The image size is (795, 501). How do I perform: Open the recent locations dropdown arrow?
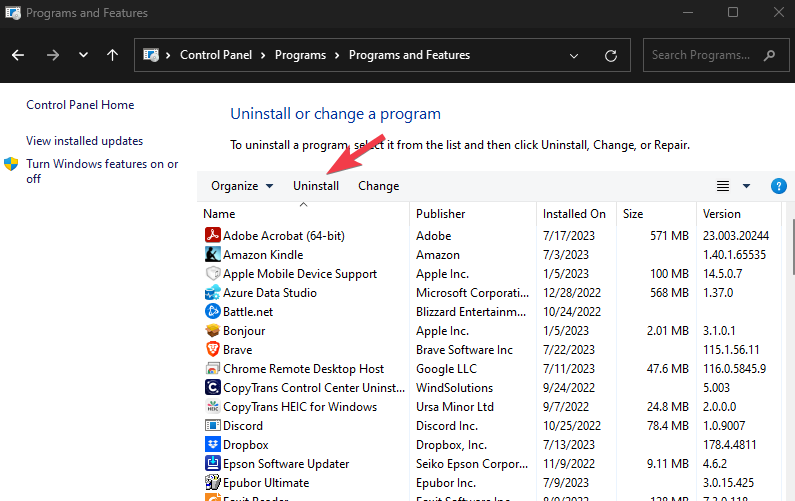83,55
